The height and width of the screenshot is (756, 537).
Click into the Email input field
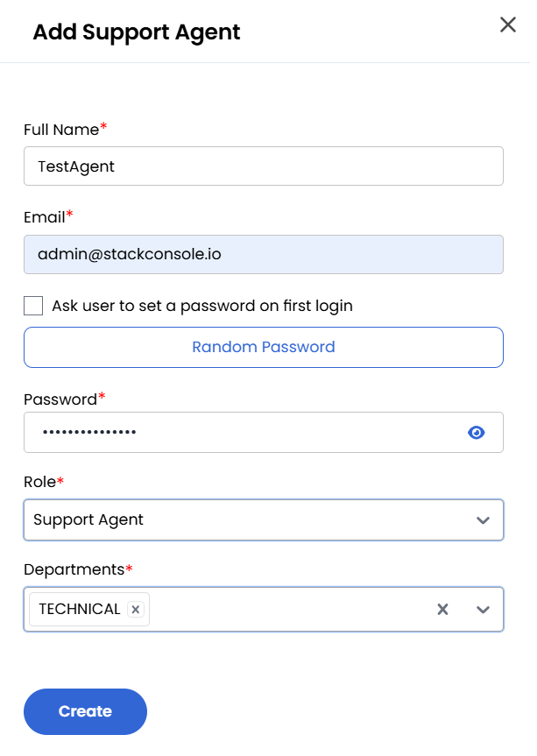[264, 254]
